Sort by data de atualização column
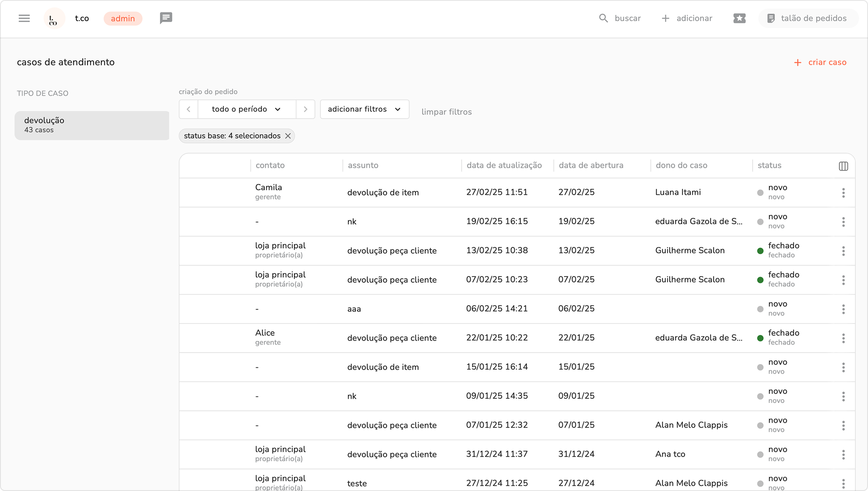868x491 pixels. coord(504,165)
